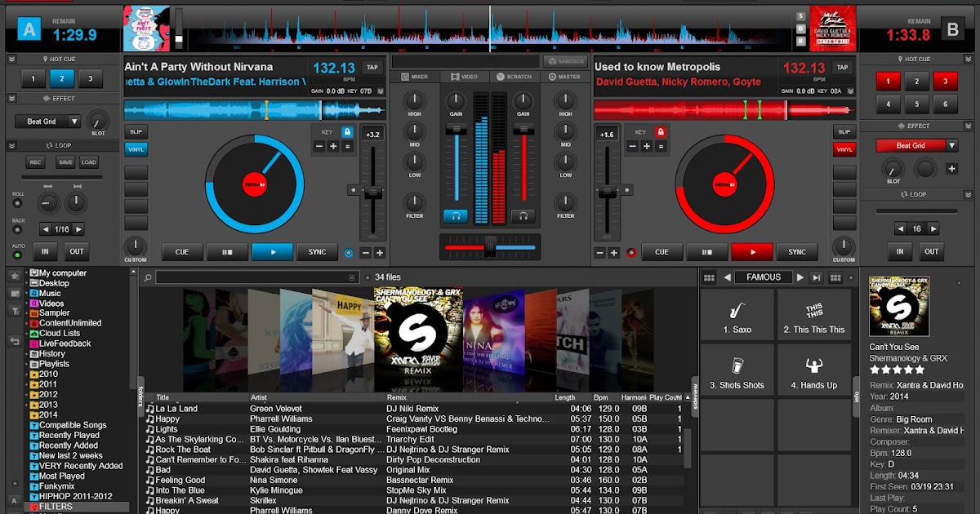The width and height of the screenshot is (980, 514).
Task: Start playback on deck A
Action: [272, 252]
